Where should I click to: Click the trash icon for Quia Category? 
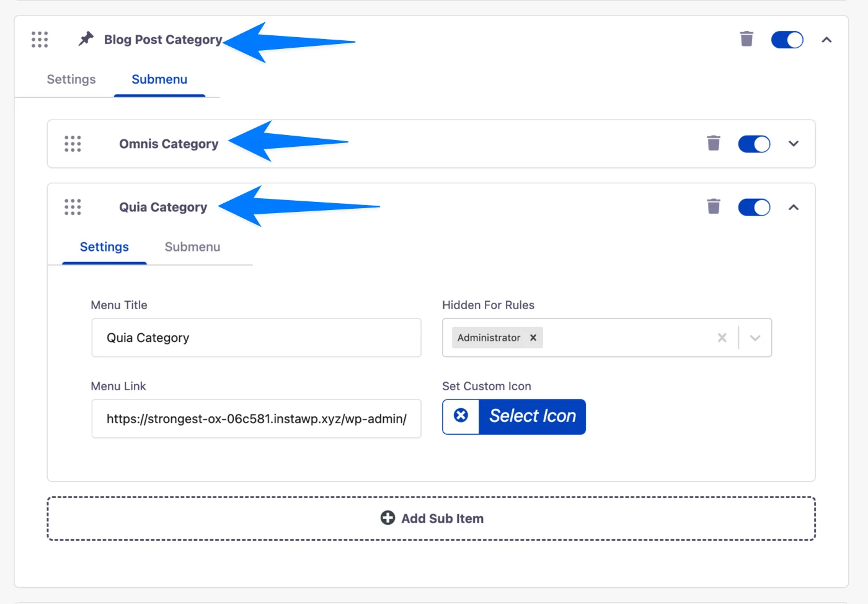[714, 206]
